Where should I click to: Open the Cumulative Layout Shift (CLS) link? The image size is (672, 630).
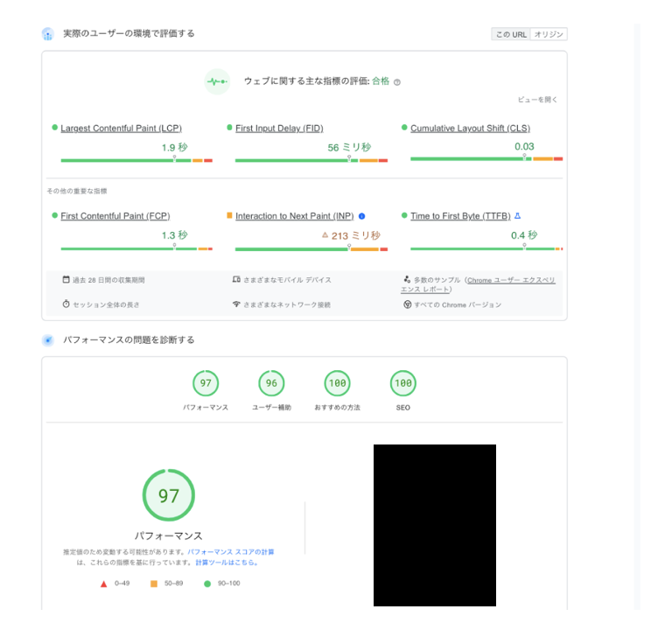pyautogui.click(x=470, y=128)
